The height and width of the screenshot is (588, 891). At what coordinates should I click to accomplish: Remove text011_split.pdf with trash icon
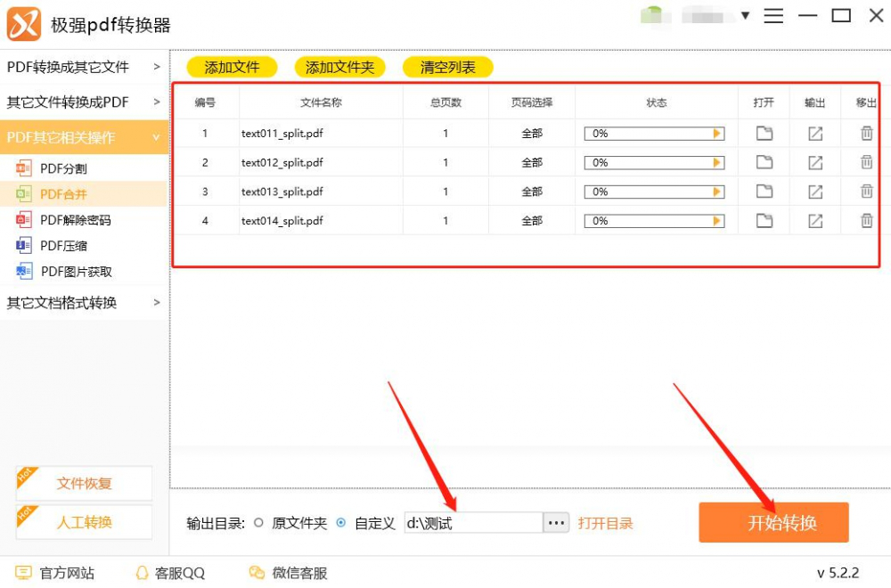[x=867, y=133]
